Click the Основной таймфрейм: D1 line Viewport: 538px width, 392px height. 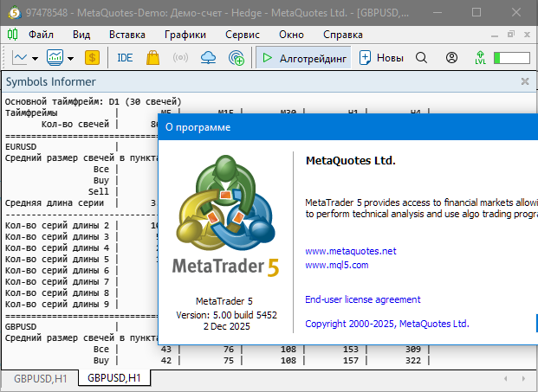(x=93, y=102)
